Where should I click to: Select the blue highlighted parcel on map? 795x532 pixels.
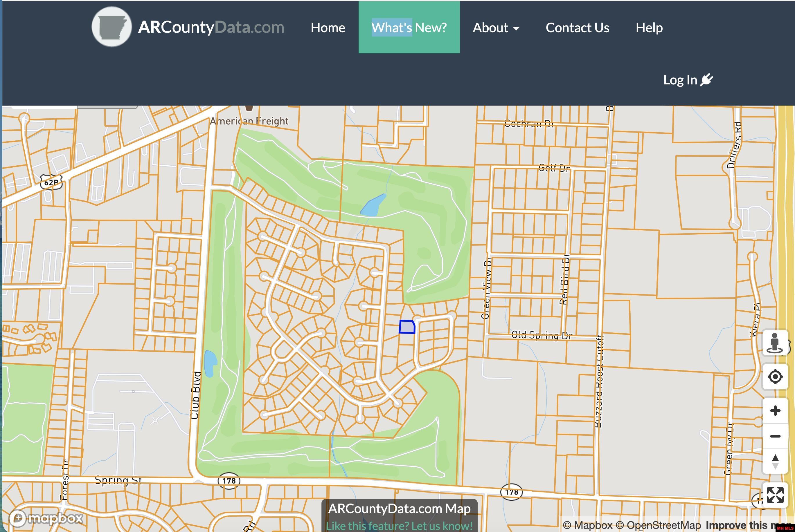click(x=407, y=327)
